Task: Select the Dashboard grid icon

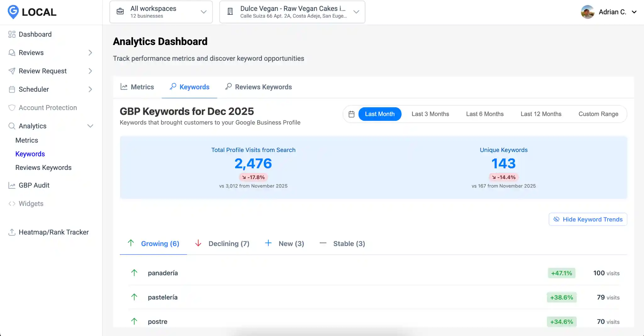Action: click(12, 34)
